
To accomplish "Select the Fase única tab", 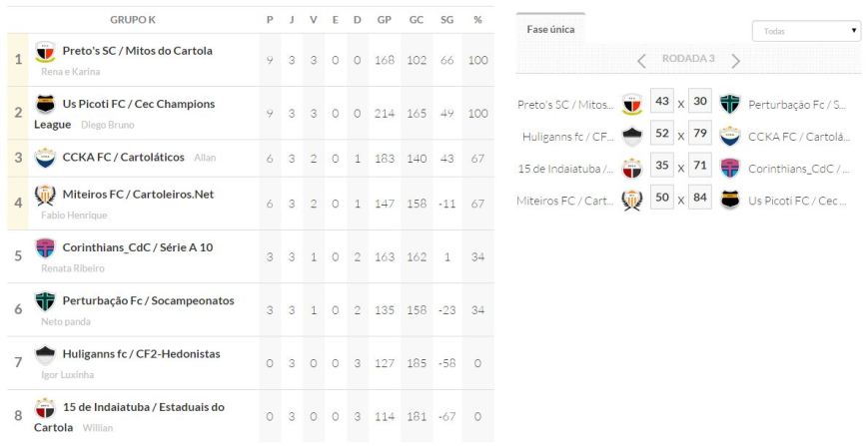I will tap(550, 29).
